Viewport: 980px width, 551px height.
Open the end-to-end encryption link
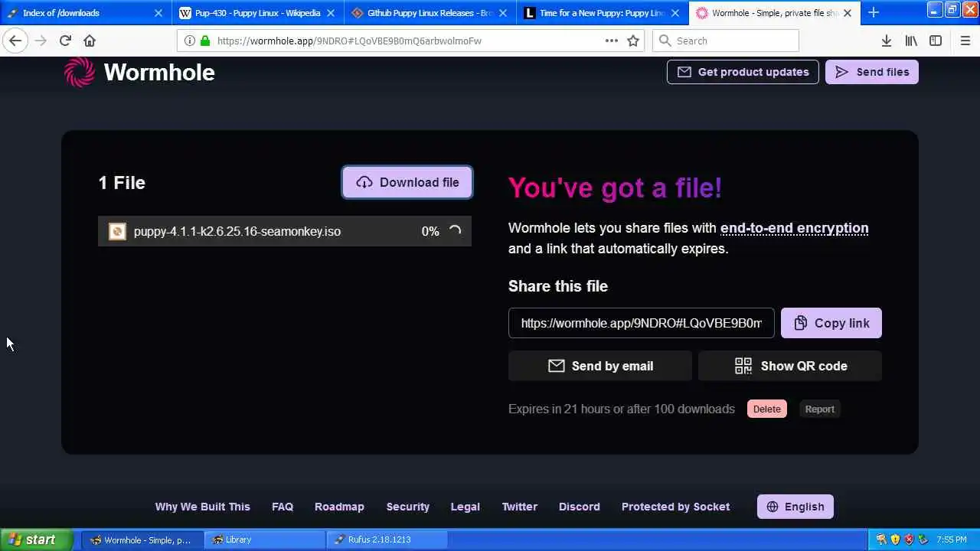(794, 228)
